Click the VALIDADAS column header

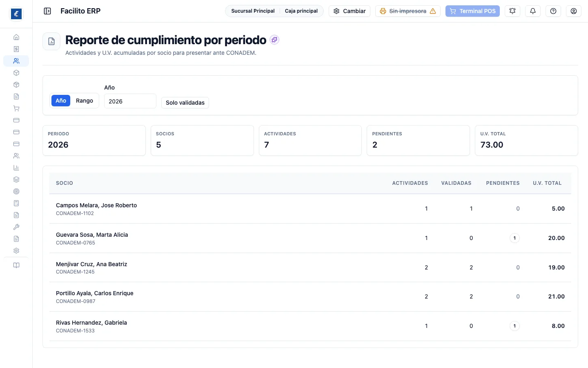[x=456, y=183]
